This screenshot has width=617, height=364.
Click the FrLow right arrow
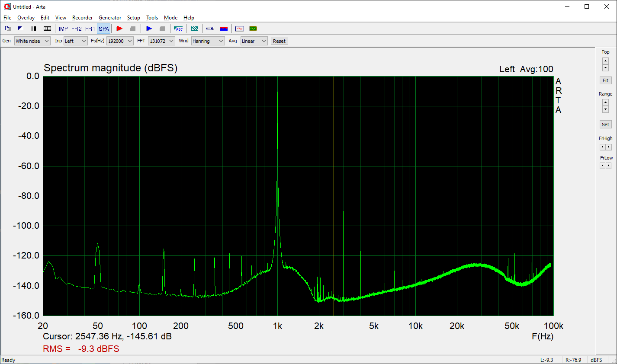pos(609,166)
